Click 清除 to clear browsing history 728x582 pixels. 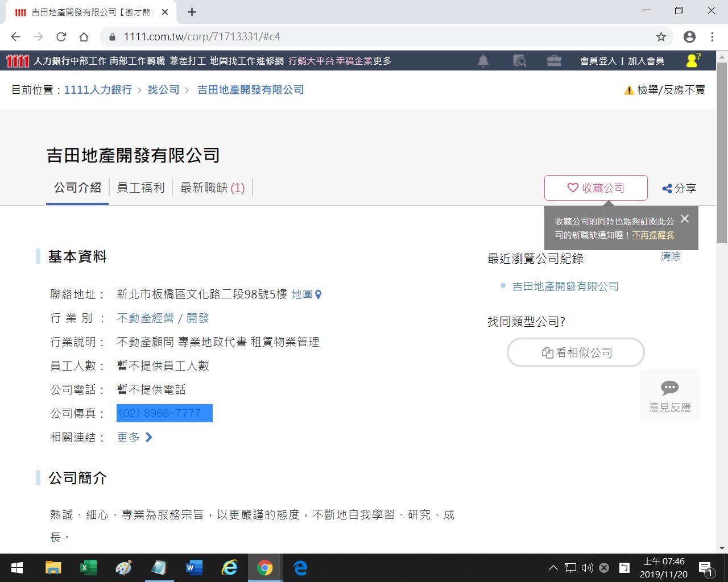[x=671, y=257]
